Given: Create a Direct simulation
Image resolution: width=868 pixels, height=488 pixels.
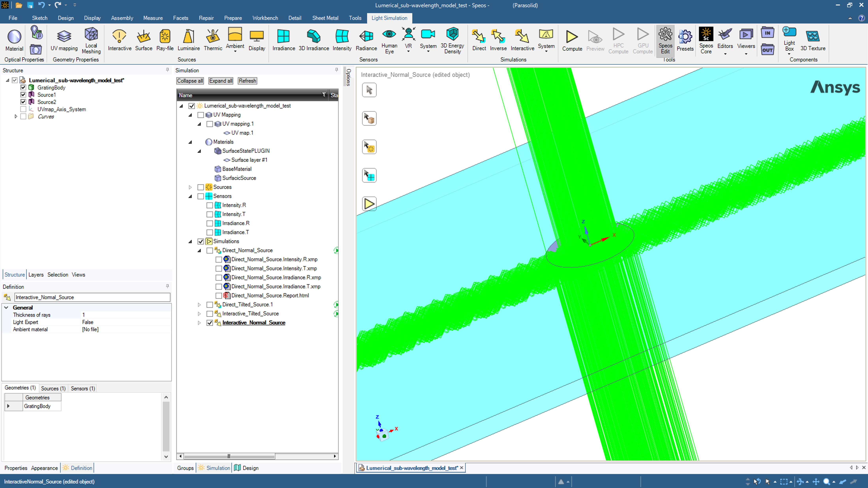Looking at the screenshot, I should pyautogui.click(x=479, y=40).
